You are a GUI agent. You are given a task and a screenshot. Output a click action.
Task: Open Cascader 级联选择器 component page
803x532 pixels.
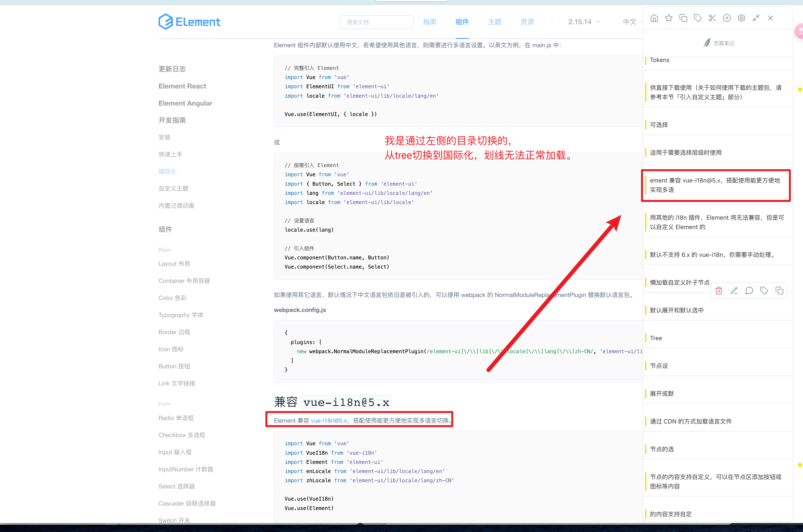coord(187,504)
